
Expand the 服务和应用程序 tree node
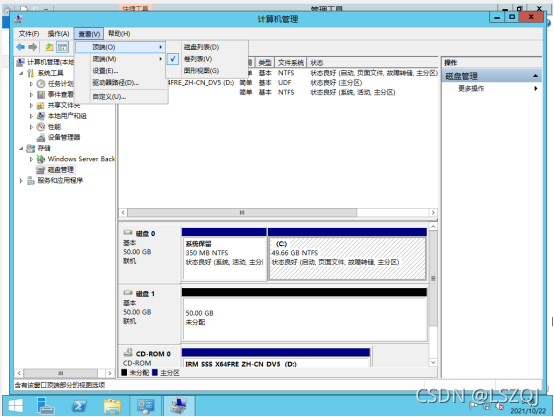pos(22,181)
